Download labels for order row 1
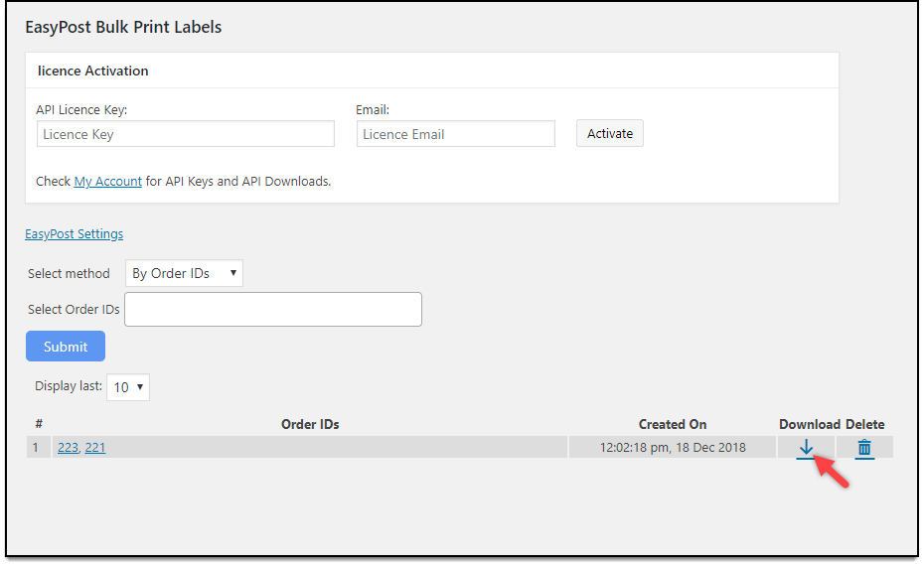The height and width of the screenshot is (567, 924). point(806,449)
